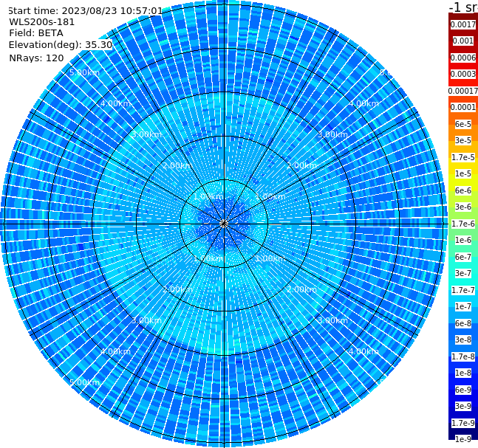
Task: Click the 1.7e-7 colorbar label
Action: click(463, 290)
